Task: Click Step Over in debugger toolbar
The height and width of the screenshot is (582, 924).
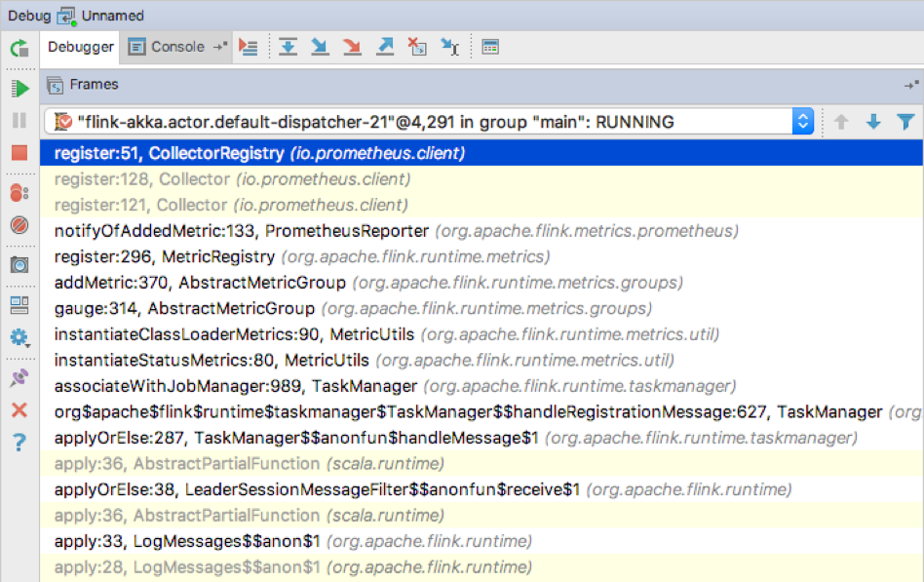Action: coord(288,47)
